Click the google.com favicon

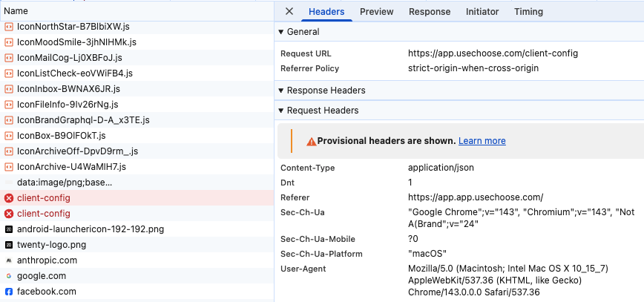pyautogui.click(x=9, y=276)
